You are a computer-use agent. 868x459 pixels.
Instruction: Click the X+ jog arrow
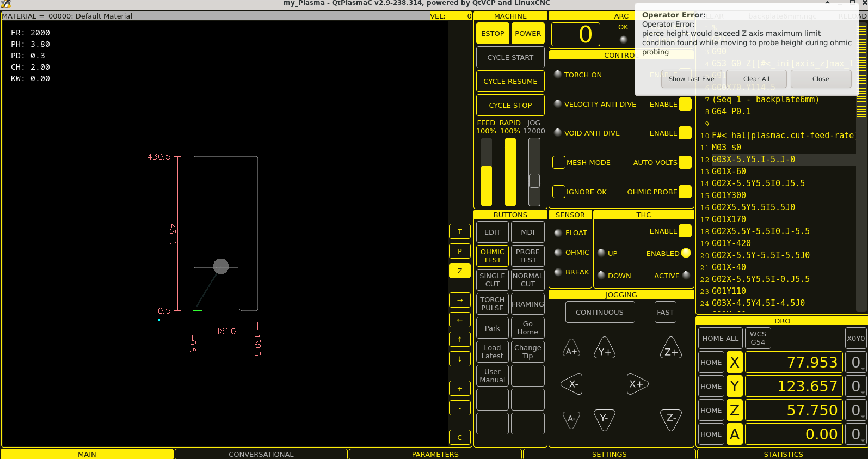(x=637, y=384)
